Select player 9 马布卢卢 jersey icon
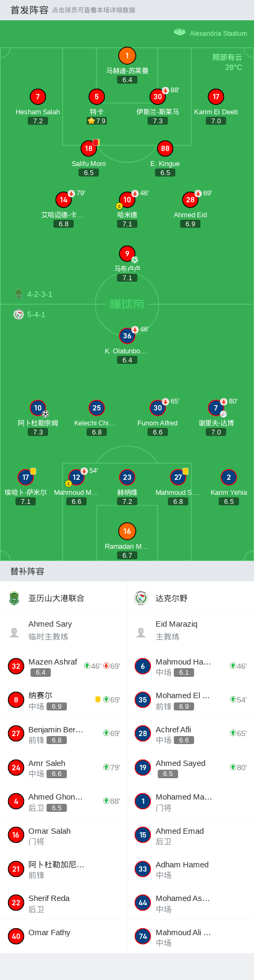254x980 pixels. [x=127, y=254]
